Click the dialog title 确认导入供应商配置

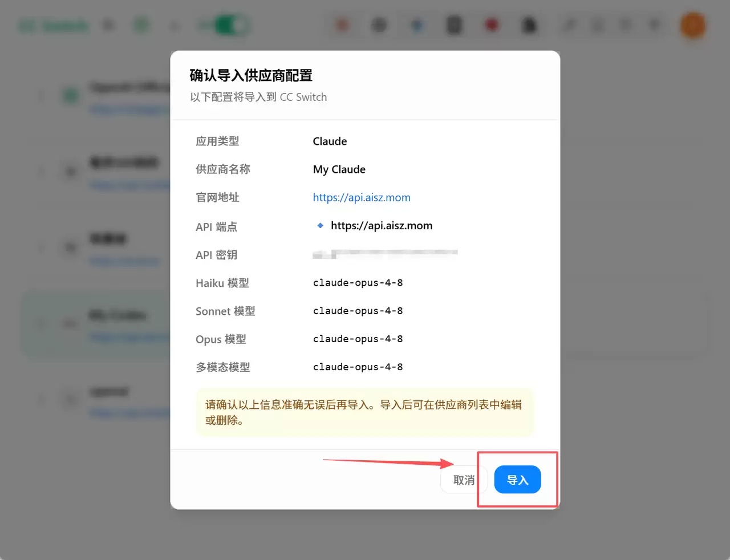point(251,75)
